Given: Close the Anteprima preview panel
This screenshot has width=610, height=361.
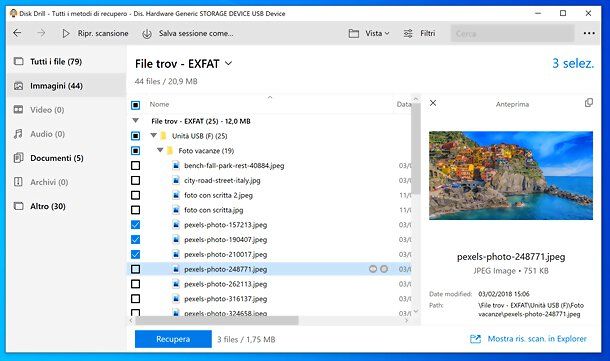Looking at the screenshot, I should 433,103.
